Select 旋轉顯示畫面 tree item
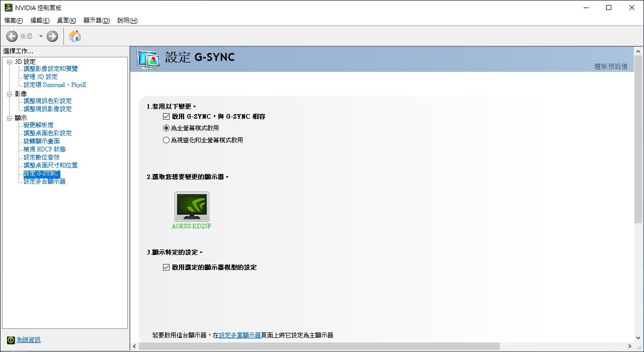 (42, 141)
